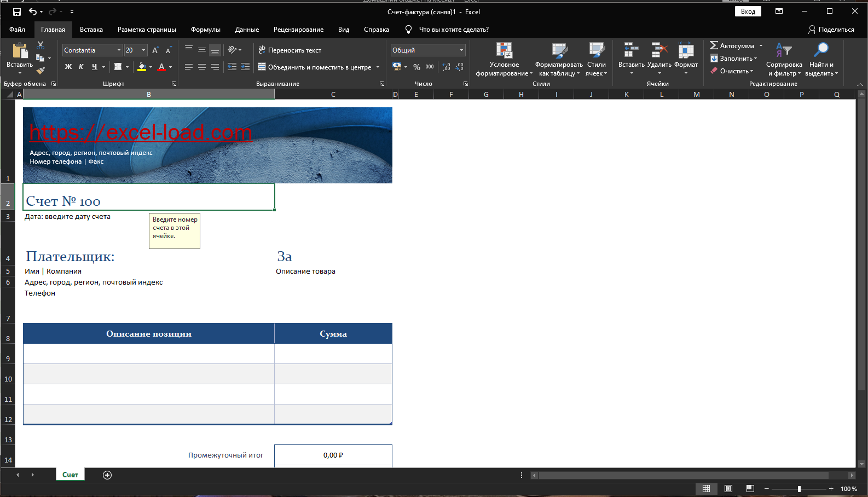Screen dimensions: 868x497
Task: Click the Format Painter brush icon
Action: 40,70
